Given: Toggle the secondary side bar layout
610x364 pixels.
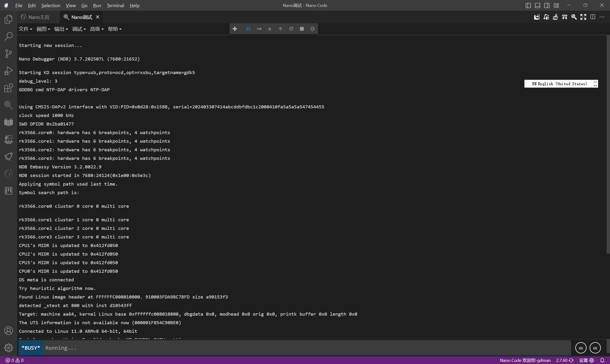Looking at the screenshot, I should click(x=547, y=5).
